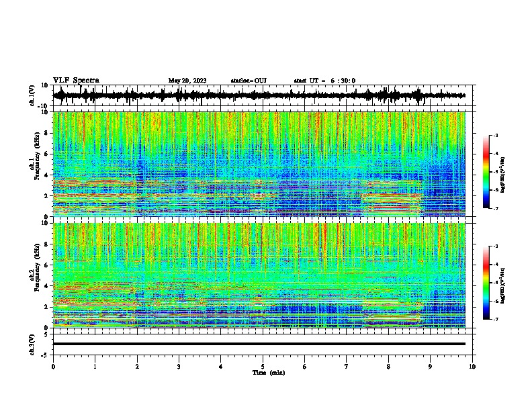532x411 pixels.
Task: Click the 0 tick label on the time axis
Action: pos(53,367)
